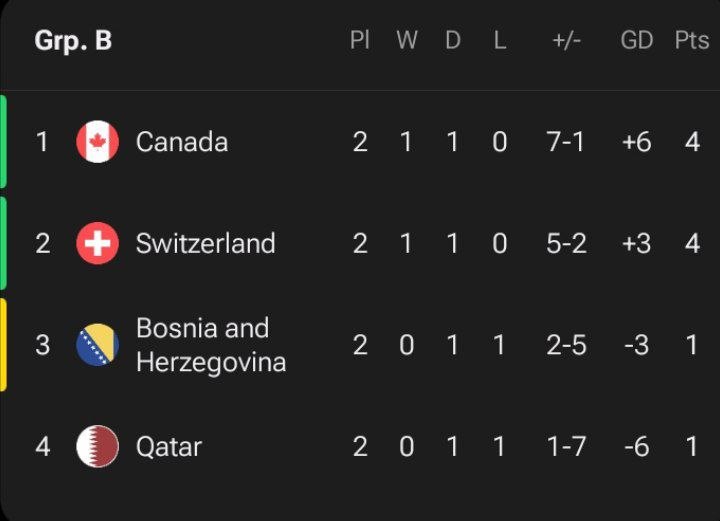Click the Bosnia and Herzegovina flag icon
The height and width of the screenshot is (521, 720).
point(97,345)
